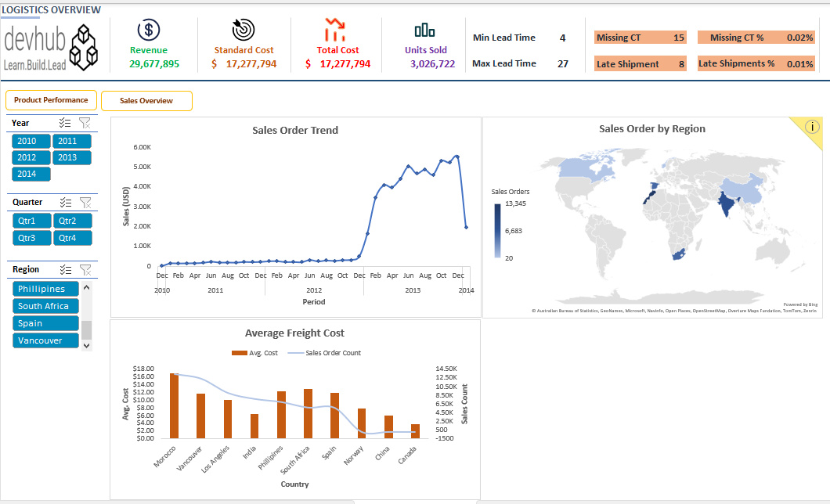Click the LOGISTICS OVERVIEW heading

click(x=52, y=10)
